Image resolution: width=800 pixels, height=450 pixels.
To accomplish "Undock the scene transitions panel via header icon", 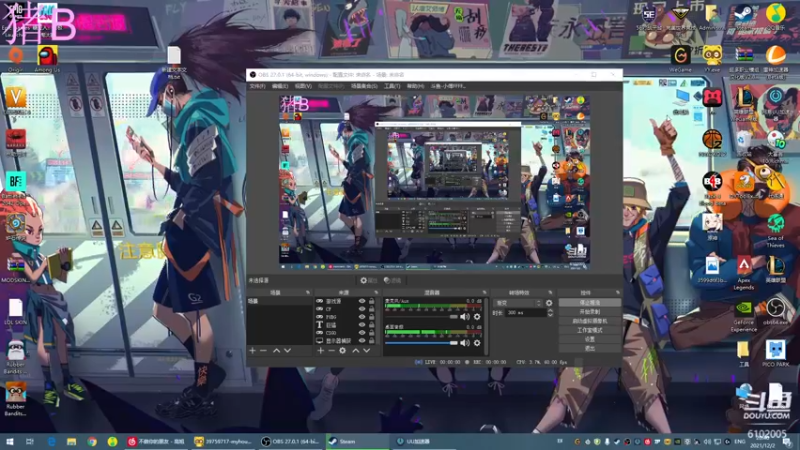I will tap(550, 292).
